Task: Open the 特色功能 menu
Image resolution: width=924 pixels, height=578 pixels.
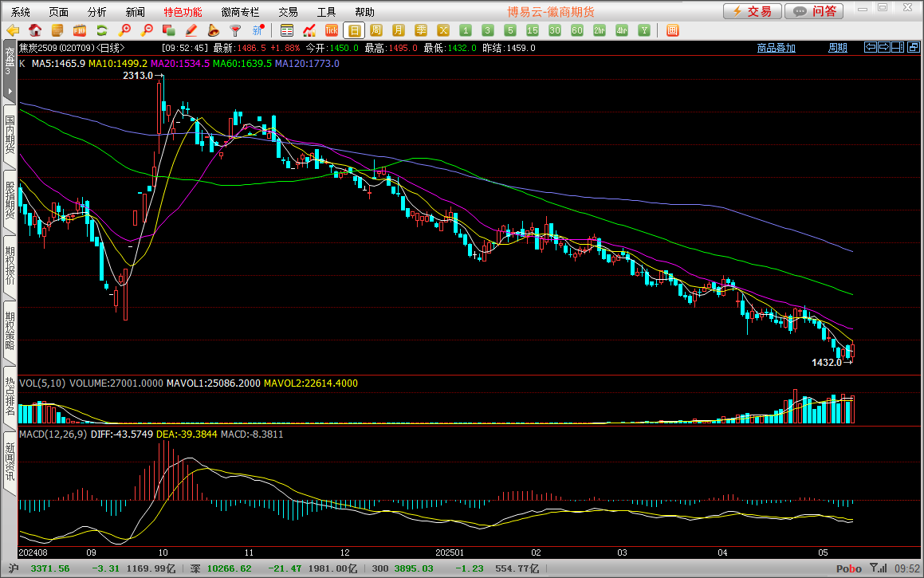Action: point(183,12)
